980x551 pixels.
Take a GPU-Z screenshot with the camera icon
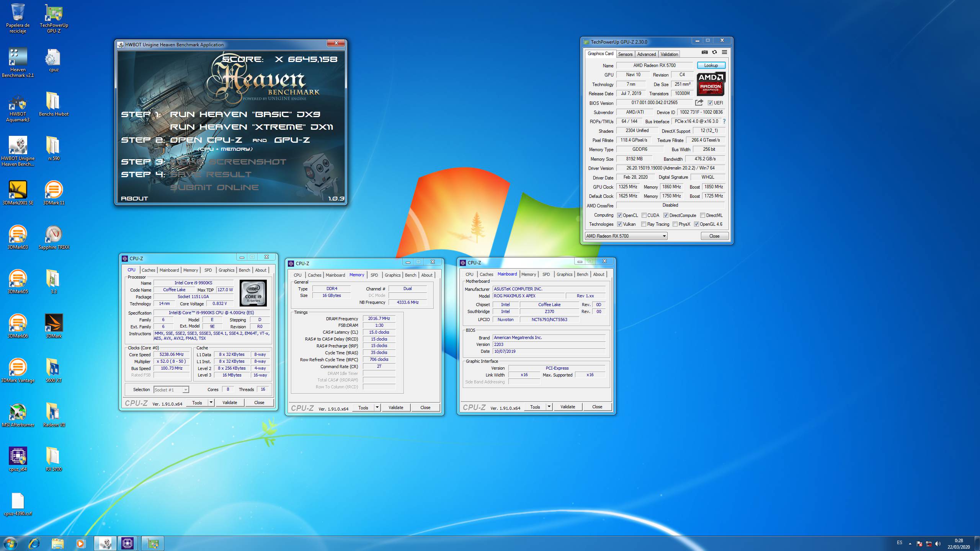704,52
